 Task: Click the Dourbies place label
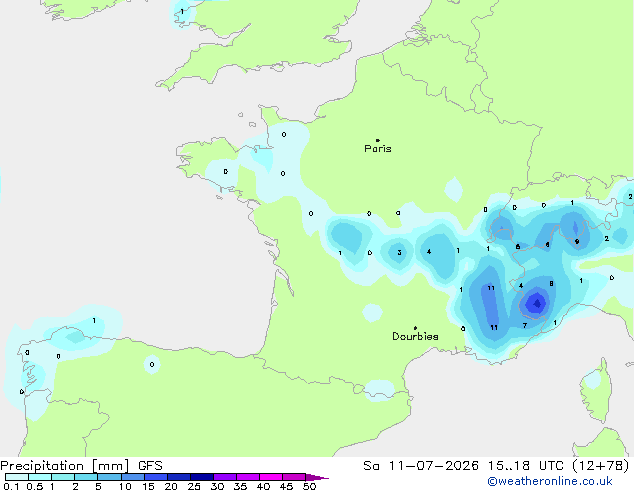click(x=415, y=336)
